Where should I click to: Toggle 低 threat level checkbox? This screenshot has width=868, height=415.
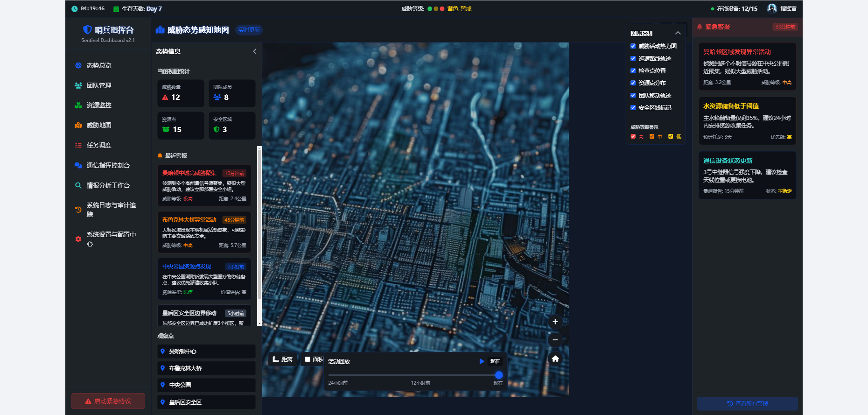(x=671, y=137)
